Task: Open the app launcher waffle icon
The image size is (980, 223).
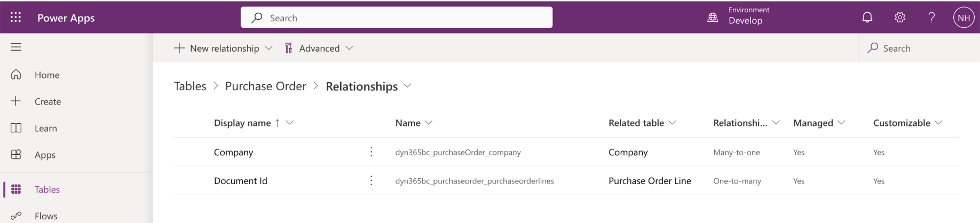Action: pyautogui.click(x=16, y=18)
